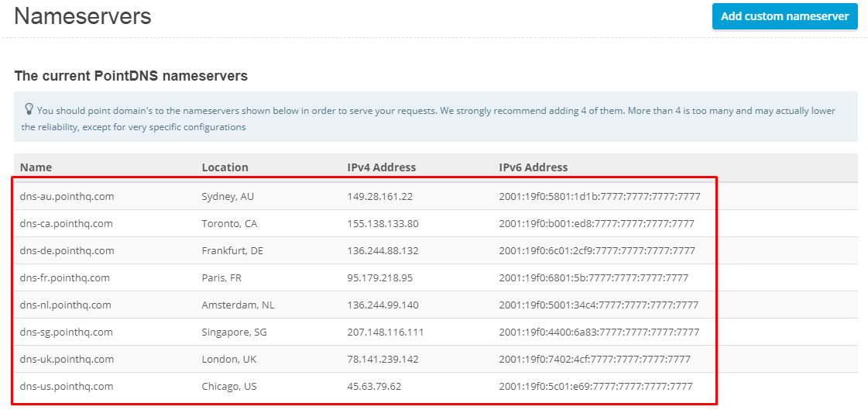Select dns-de.pointhq.com nameserver name
Viewport: 868px width, 410px height.
(67, 250)
